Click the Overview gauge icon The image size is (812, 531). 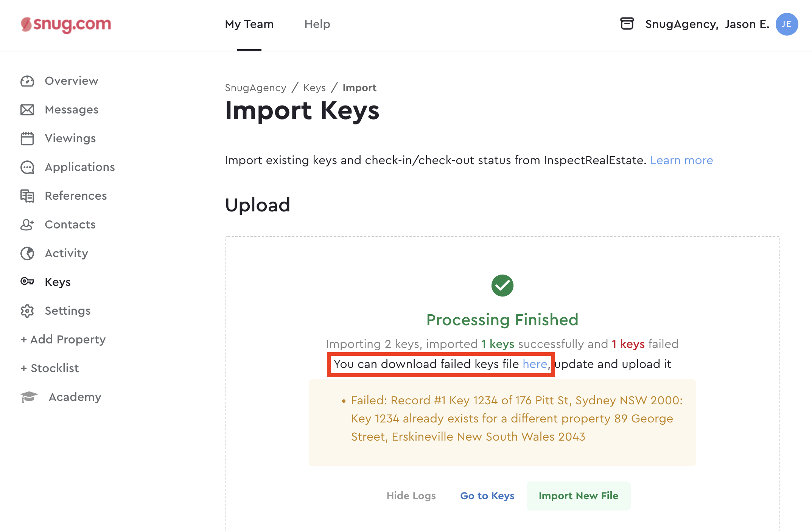pyautogui.click(x=27, y=81)
